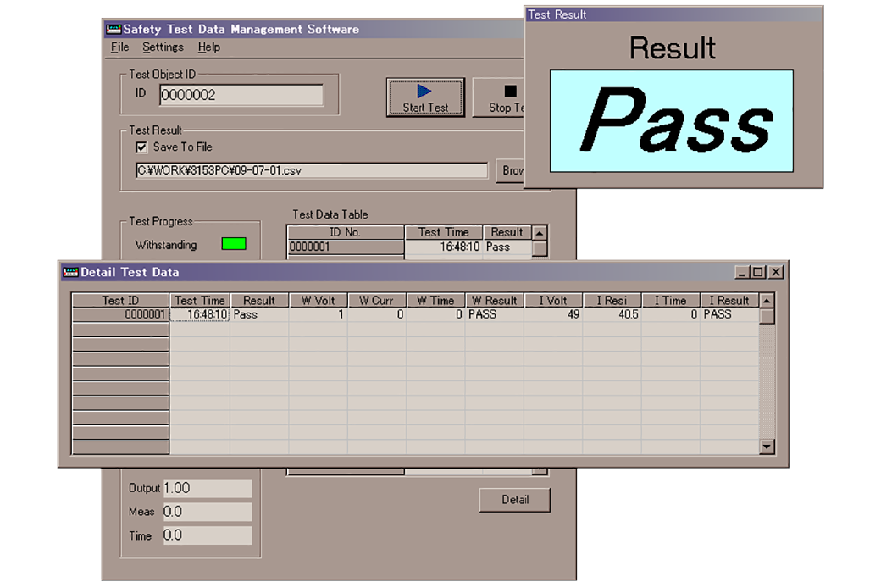Screen dimensions: 881x588
Task: Select row 0000001 in Detail Test Data
Action: click(120, 314)
